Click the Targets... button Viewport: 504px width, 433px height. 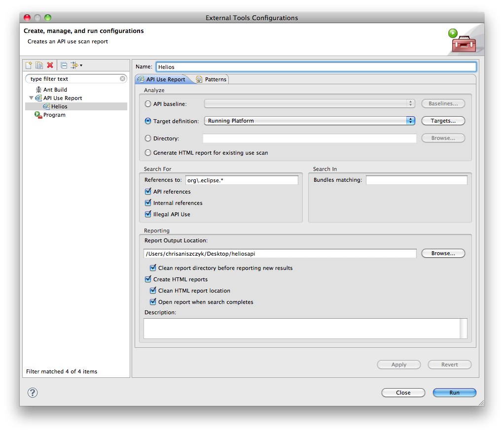[x=443, y=121]
